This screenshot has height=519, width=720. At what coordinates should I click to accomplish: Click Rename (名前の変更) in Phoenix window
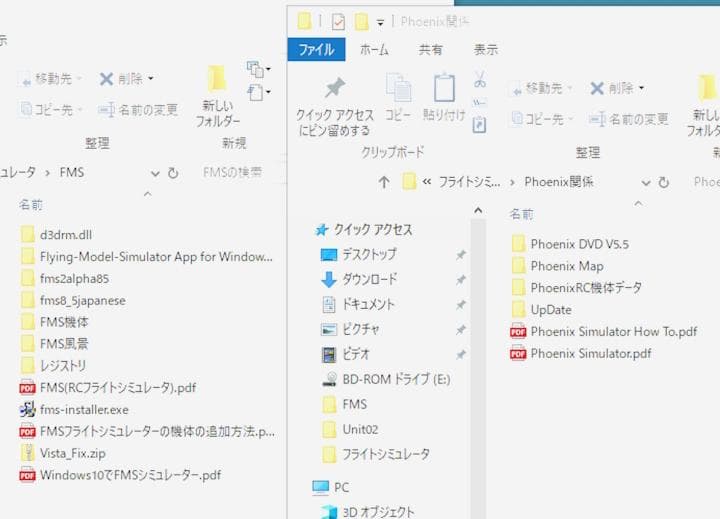pos(628,119)
